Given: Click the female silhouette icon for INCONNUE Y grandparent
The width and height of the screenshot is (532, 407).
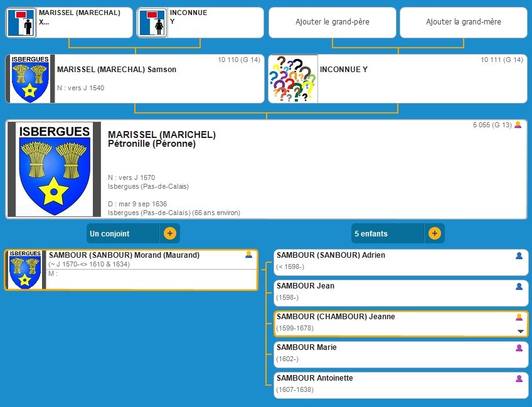Looking at the screenshot, I should click(x=152, y=23).
